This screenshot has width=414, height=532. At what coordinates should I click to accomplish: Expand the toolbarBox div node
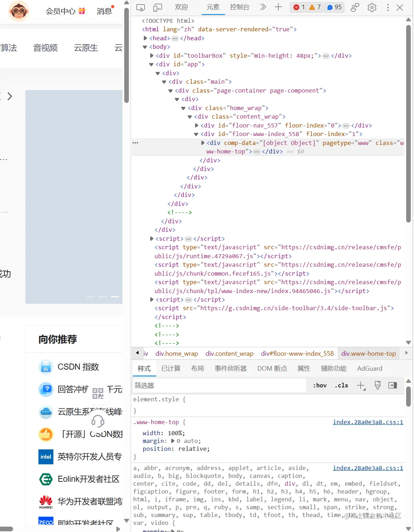(x=152, y=56)
